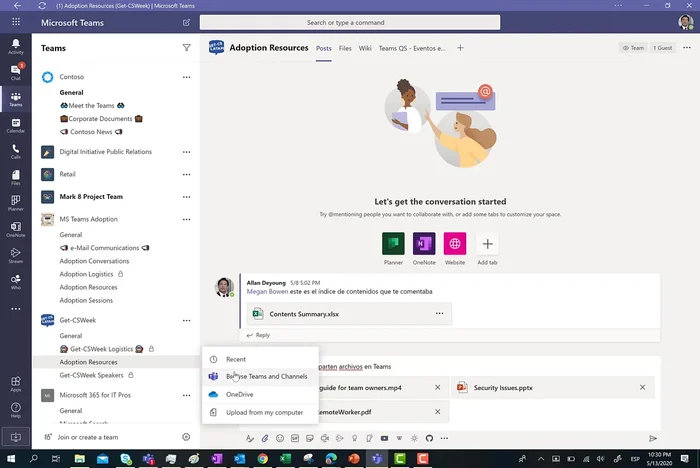
Task: Choose Upload from my computer
Action: (x=263, y=412)
